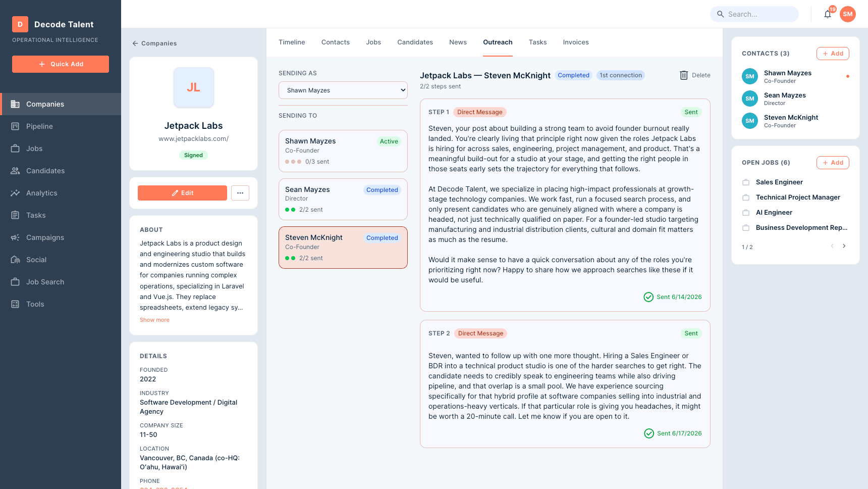Click the Analytics chart sidebar icon
The image size is (868, 489).
[15, 193]
